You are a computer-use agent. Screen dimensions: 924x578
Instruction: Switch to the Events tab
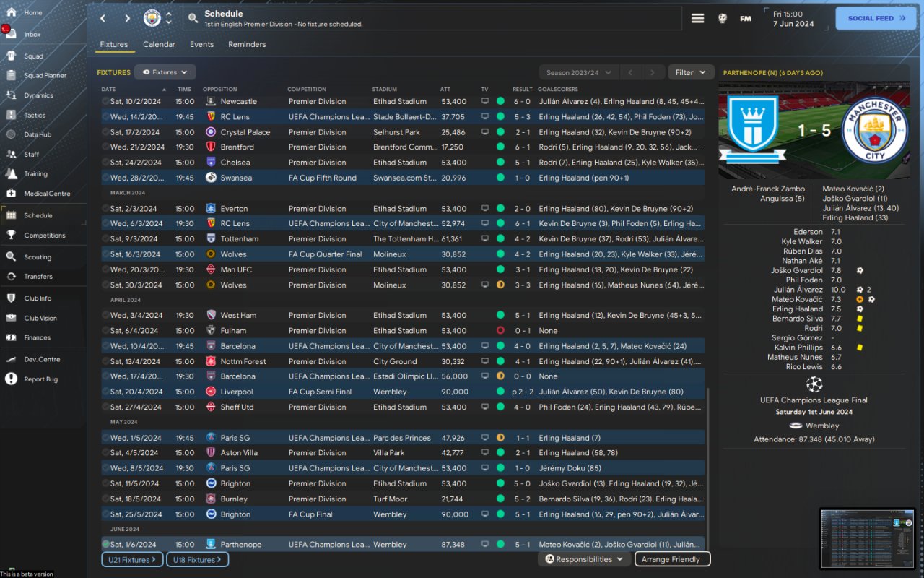pyautogui.click(x=201, y=45)
